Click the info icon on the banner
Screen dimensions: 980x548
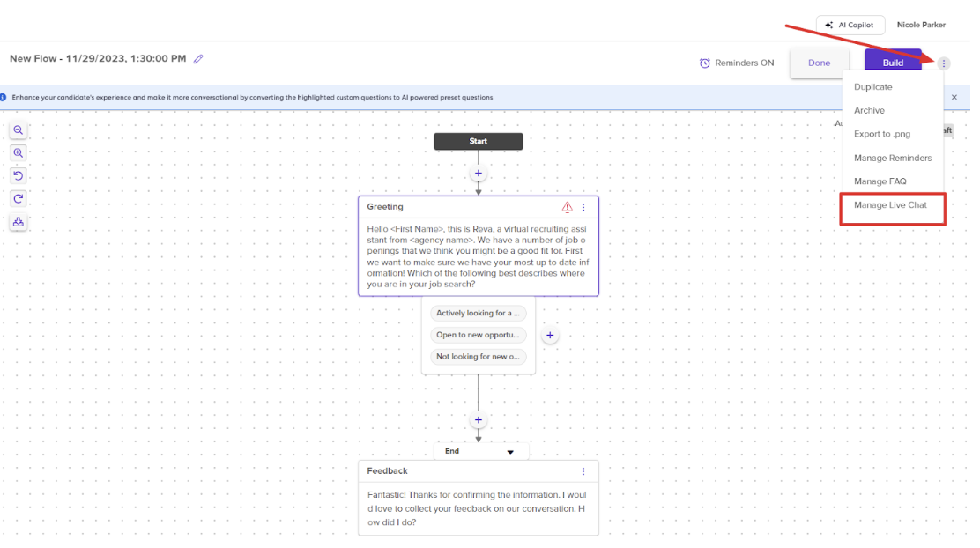[4, 98]
